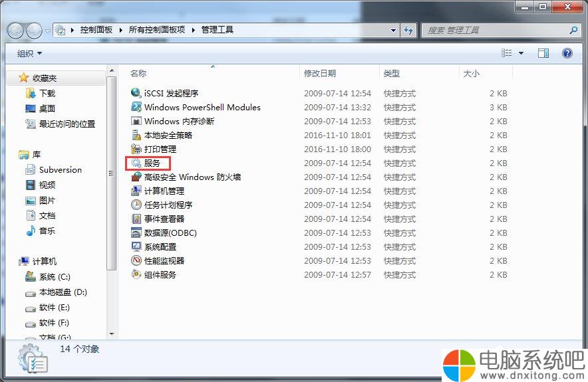The image size is (588, 382).
Task: Select the 打印管理 icon
Action: [x=136, y=149]
